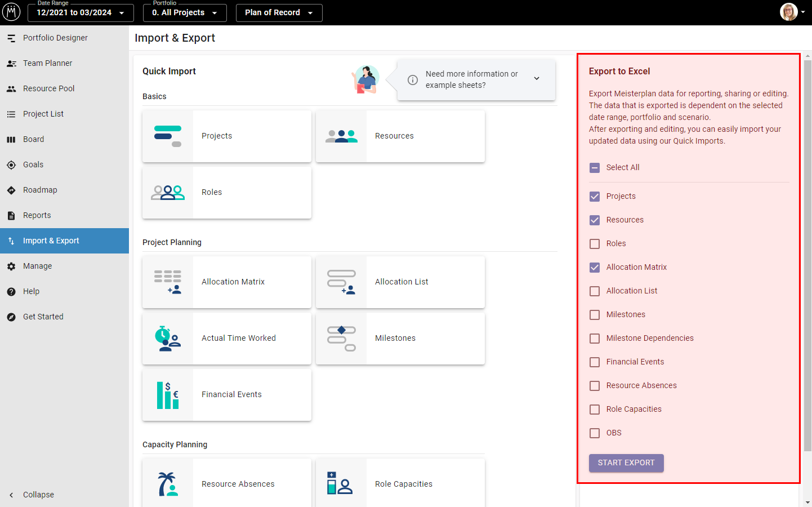Viewport: 812px width, 507px height.
Task: Check the Financial Events export checkbox
Action: point(595,362)
